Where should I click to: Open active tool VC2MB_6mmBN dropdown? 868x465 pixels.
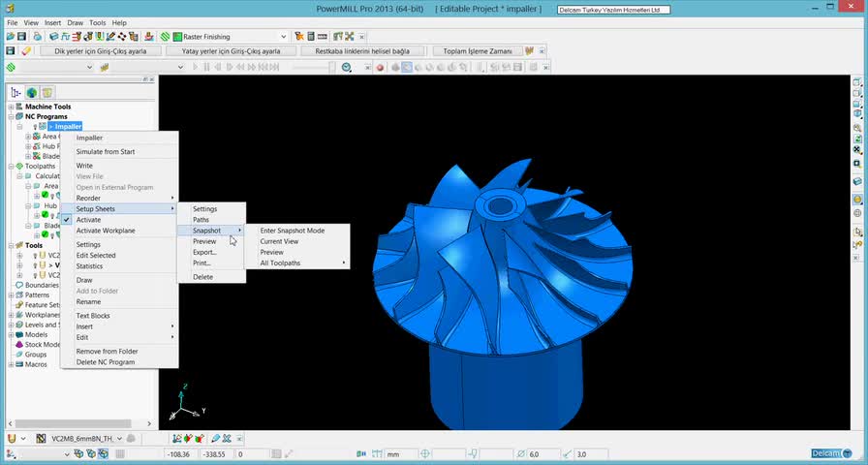coord(119,439)
